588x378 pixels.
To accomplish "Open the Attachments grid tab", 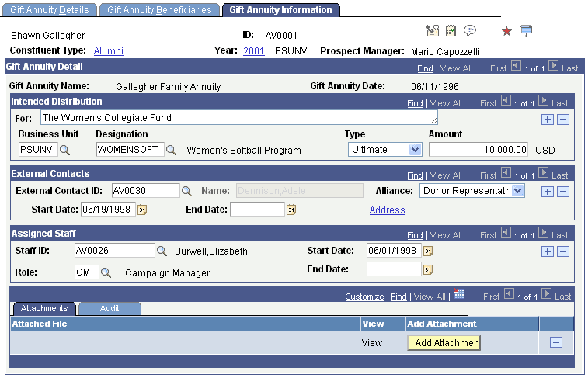I will (x=44, y=308).
